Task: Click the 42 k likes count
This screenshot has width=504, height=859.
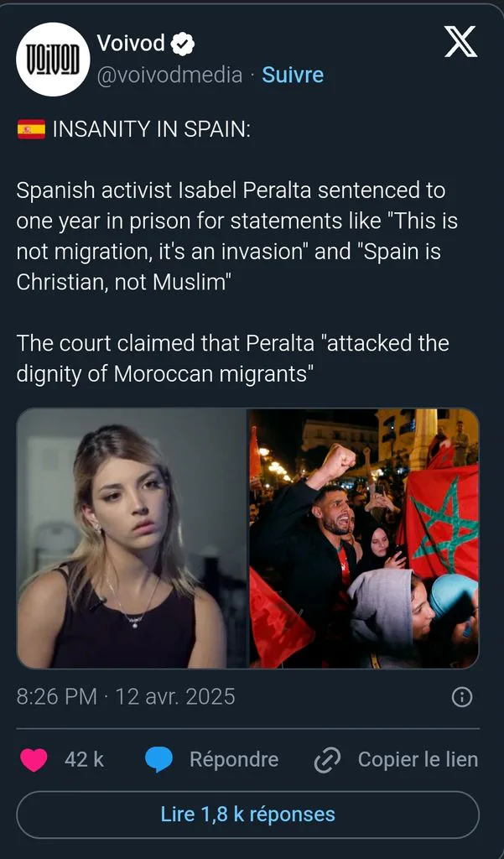Action: point(84,760)
